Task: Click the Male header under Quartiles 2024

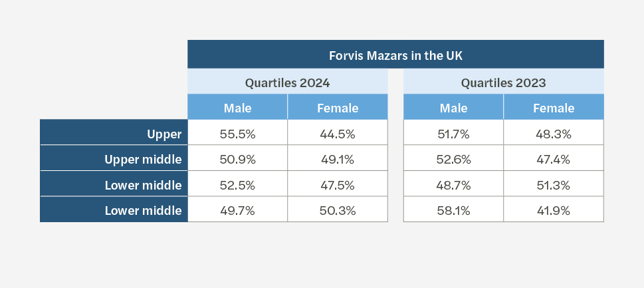Action: tap(237, 108)
